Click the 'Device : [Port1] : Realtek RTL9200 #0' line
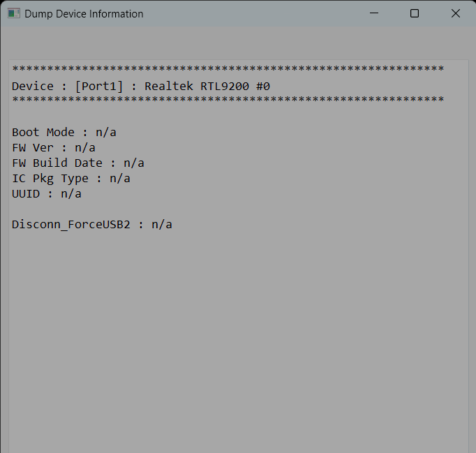This screenshot has height=453, width=476. (x=141, y=87)
